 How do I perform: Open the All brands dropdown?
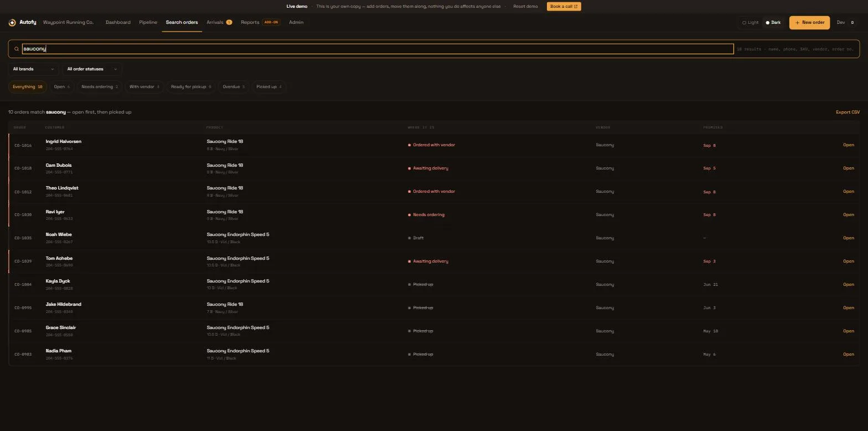coord(33,69)
